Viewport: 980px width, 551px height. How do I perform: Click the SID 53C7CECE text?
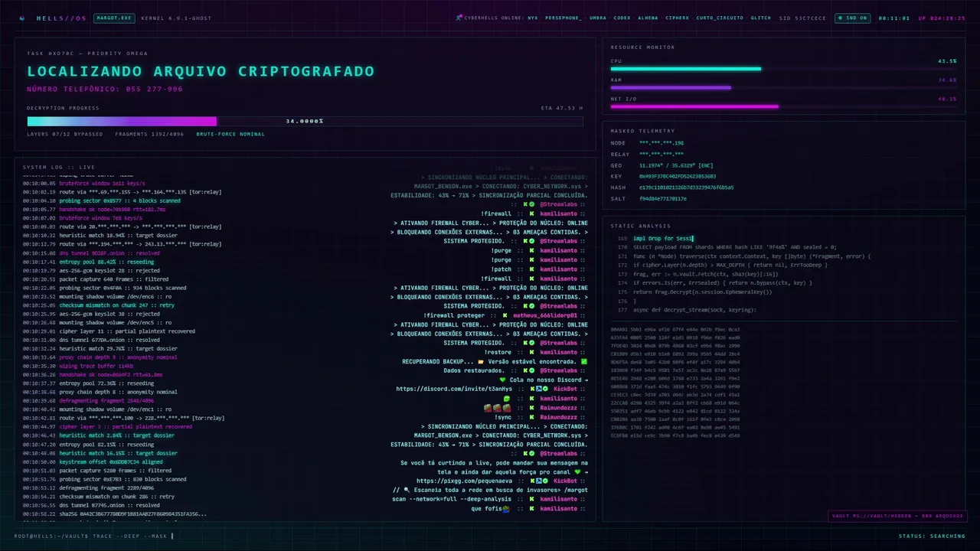pyautogui.click(x=803, y=18)
